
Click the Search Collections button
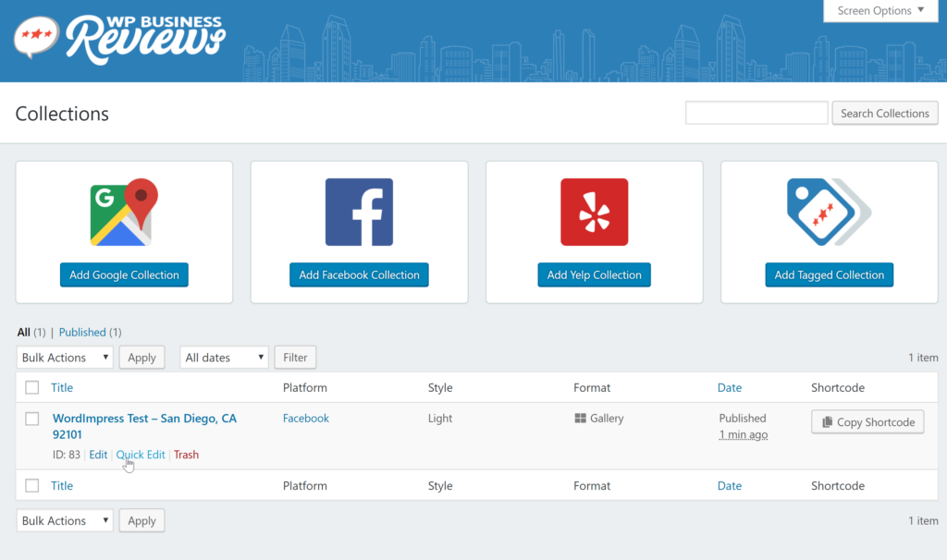point(885,114)
